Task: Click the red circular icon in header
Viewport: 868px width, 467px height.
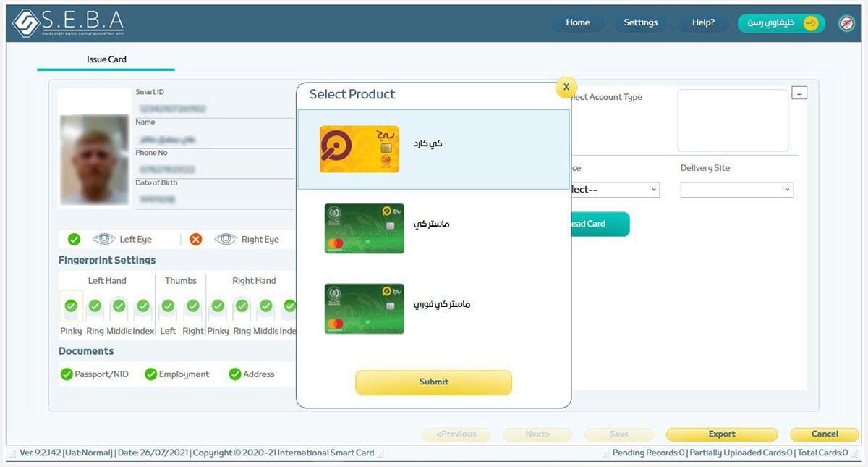Action: pos(846,23)
